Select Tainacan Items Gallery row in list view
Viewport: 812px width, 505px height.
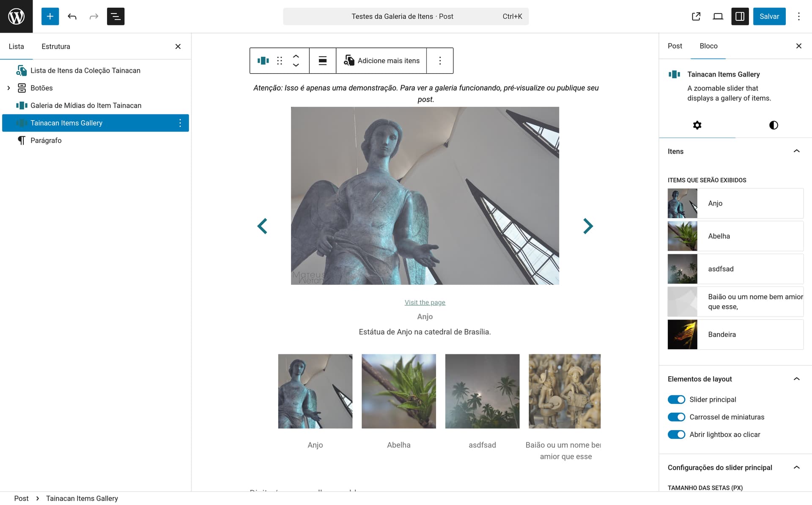click(96, 123)
